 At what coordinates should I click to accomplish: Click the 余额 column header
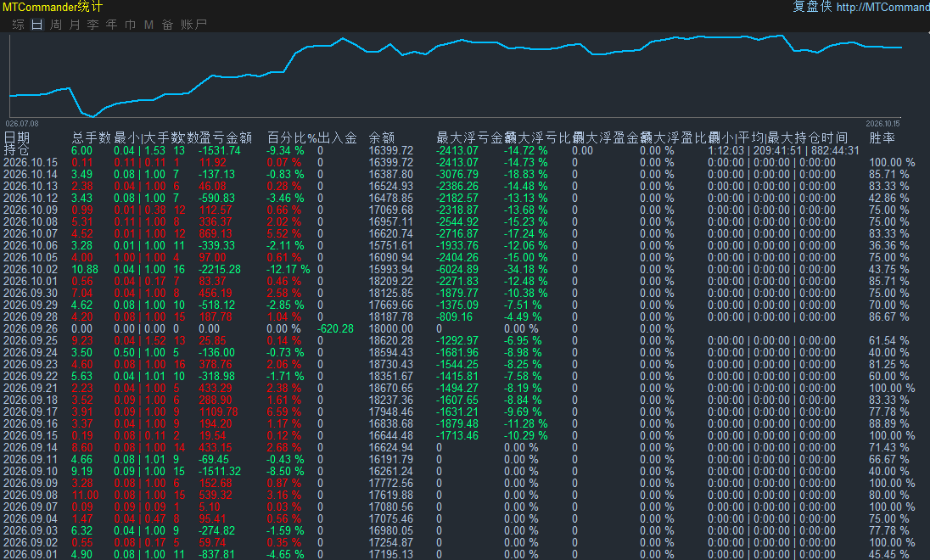pyautogui.click(x=381, y=137)
